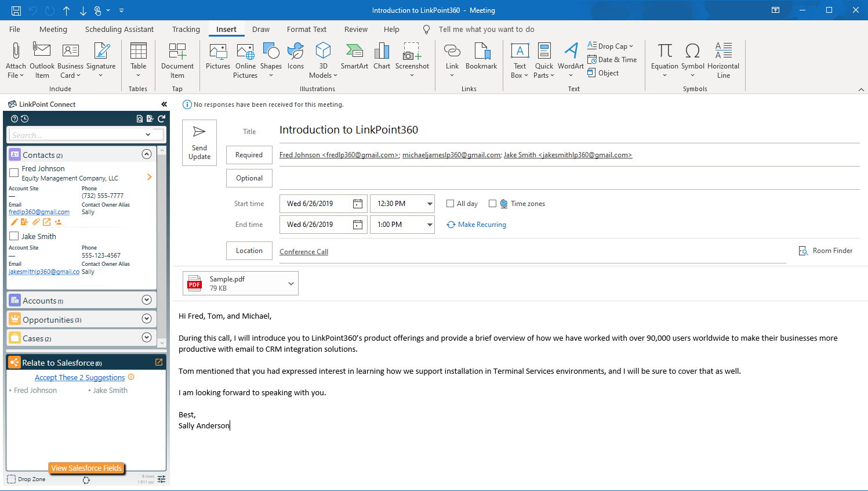Image resolution: width=868 pixels, height=491 pixels.
Task: Click the LinkPoint Connect search field
Action: 78,135
